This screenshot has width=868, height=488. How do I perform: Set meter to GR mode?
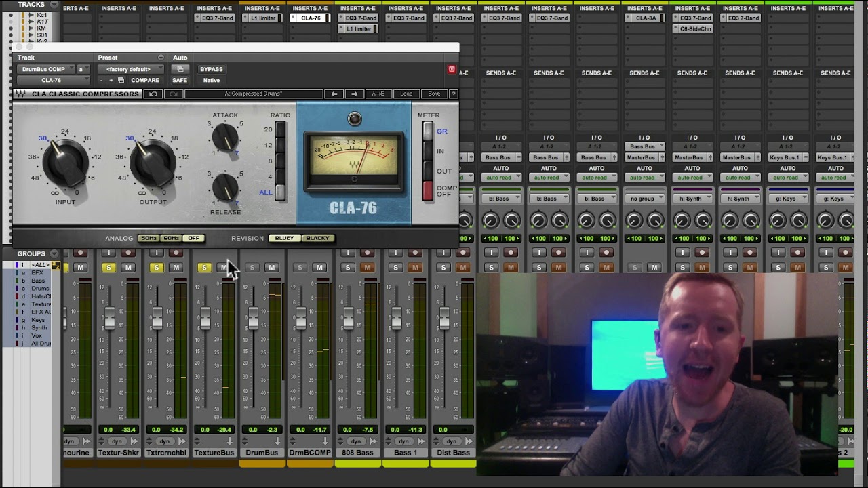[x=428, y=131]
